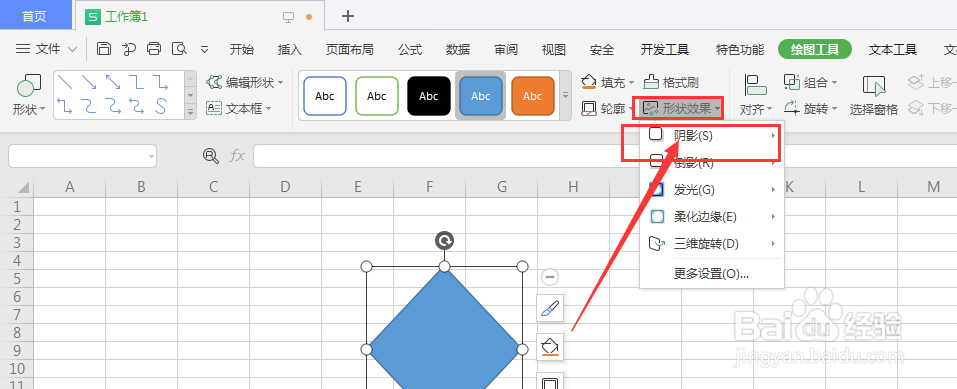
Task: Switch to the 页面布局 tab
Action: click(x=350, y=49)
